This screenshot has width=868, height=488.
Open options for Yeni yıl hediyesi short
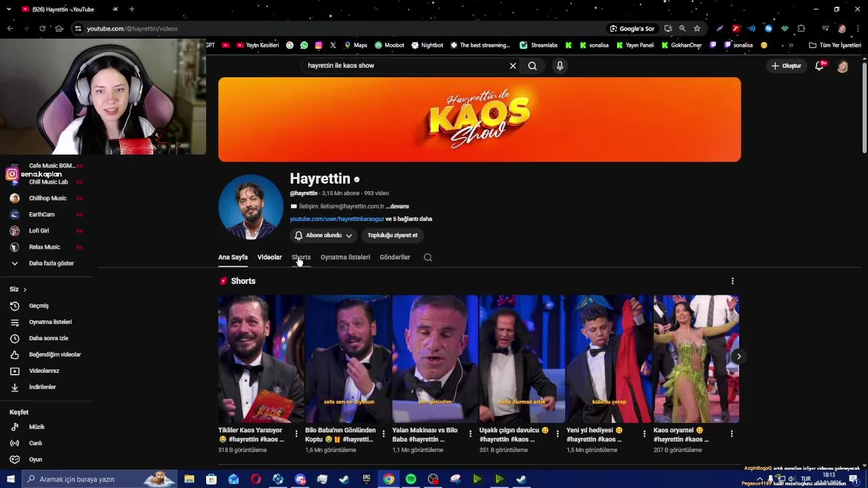click(x=644, y=434)
